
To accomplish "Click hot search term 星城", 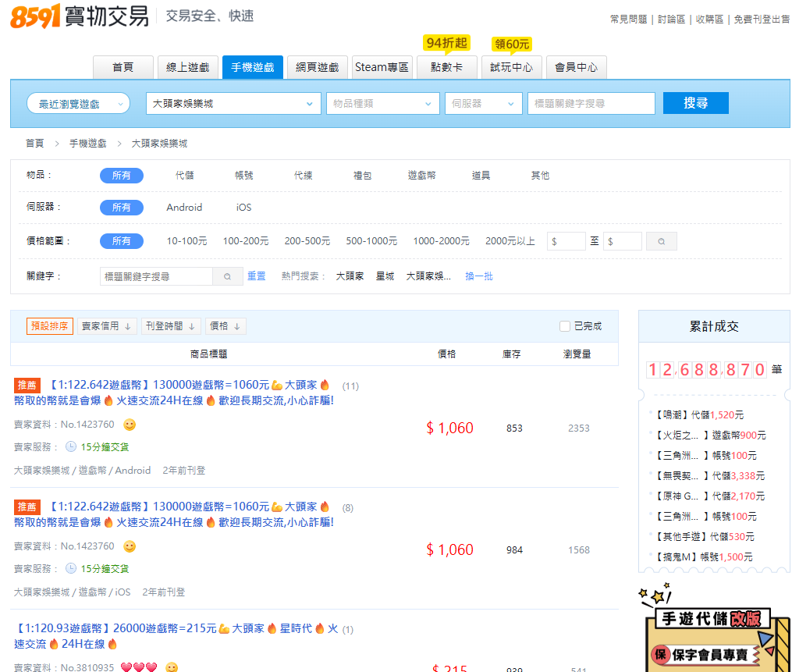I will click(385, 276).
